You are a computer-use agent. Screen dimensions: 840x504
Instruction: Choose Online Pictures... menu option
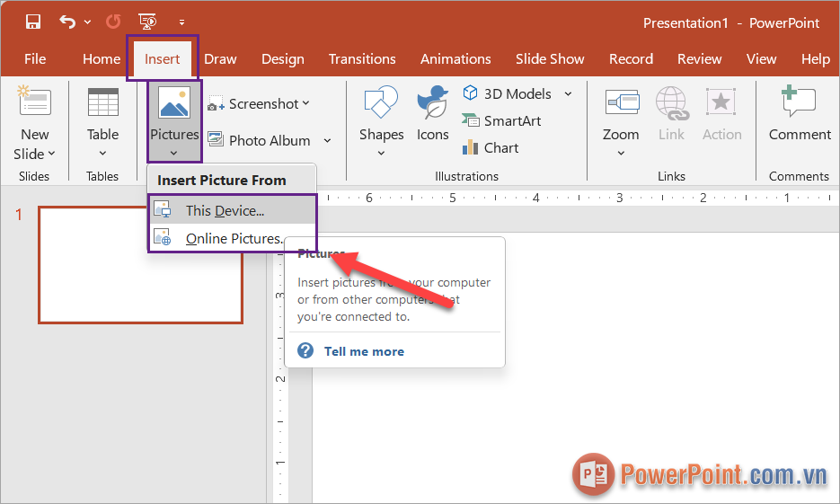pos(232,238)
